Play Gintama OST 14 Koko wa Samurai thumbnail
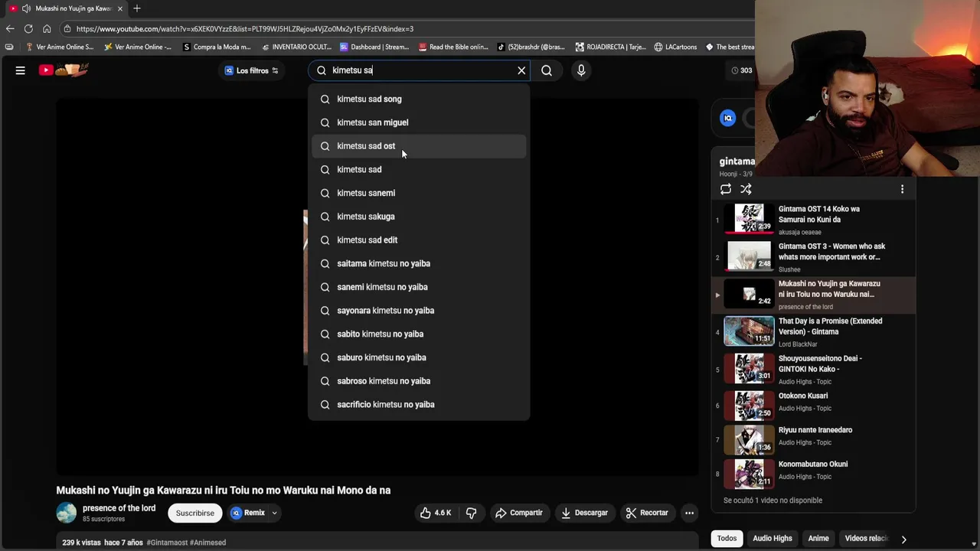This screenshot has height=551, width=980. [749, 219]
